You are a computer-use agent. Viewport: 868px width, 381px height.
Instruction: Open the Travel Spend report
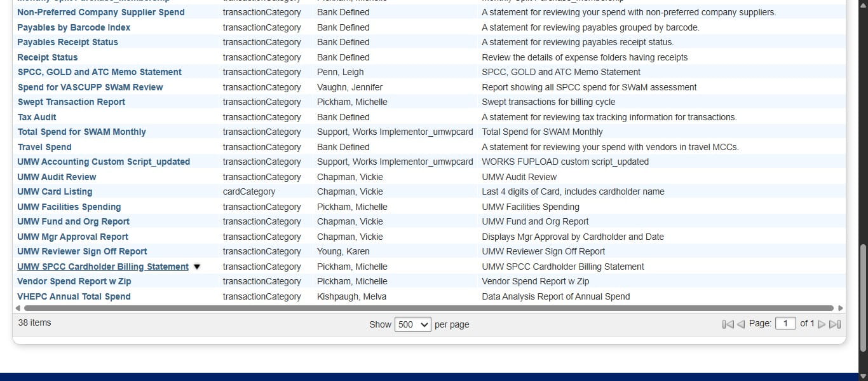(44, 147)
